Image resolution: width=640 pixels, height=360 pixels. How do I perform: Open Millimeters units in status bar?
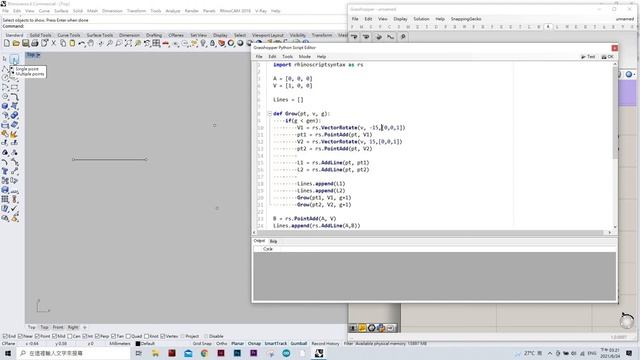click(120, 344)
